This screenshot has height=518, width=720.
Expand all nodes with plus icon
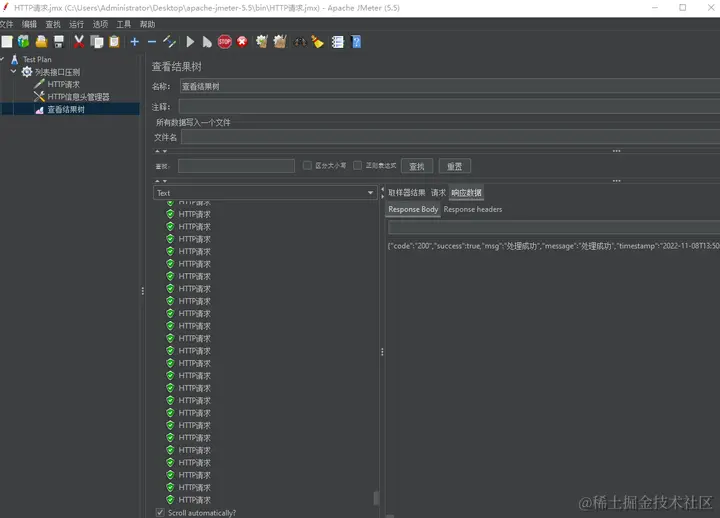click(x=135, y=42)
